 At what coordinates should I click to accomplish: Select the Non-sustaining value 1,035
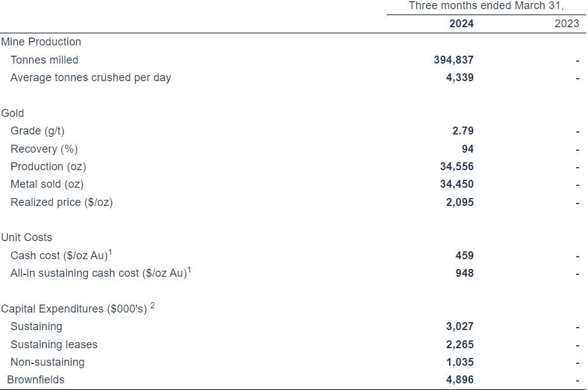pos(460,362)
